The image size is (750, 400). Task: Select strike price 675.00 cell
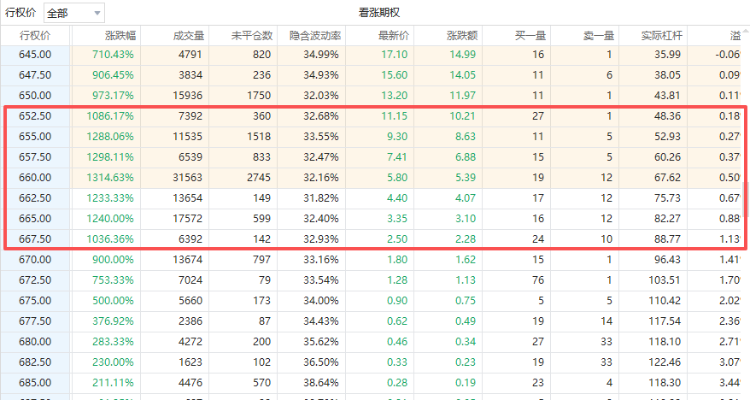coord(35,301)
